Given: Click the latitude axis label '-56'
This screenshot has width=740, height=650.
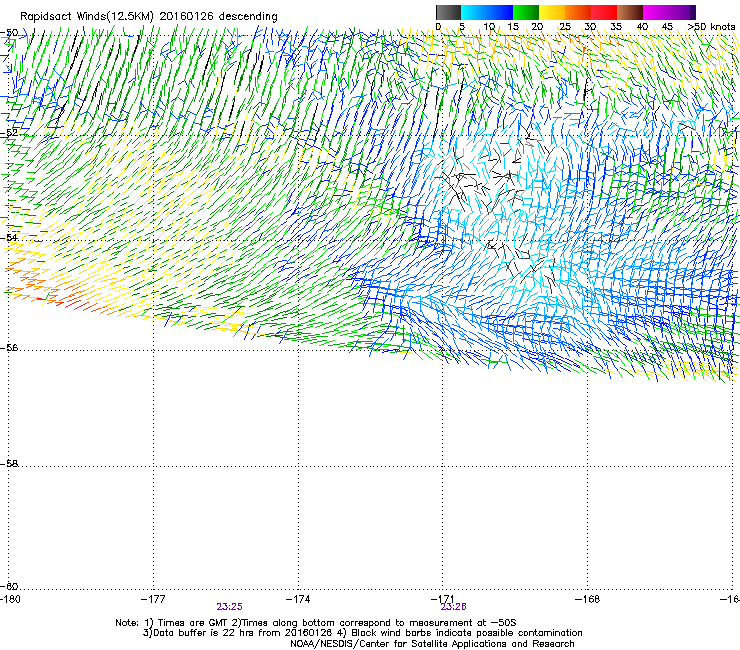Looking at the screenshot, I should pos(9,347).
